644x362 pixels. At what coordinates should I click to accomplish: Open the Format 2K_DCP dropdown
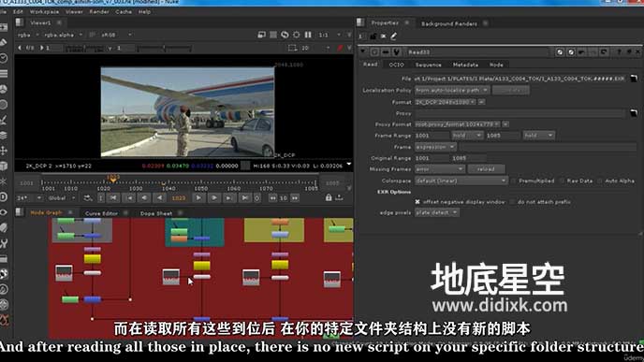[x=446, y=102]
